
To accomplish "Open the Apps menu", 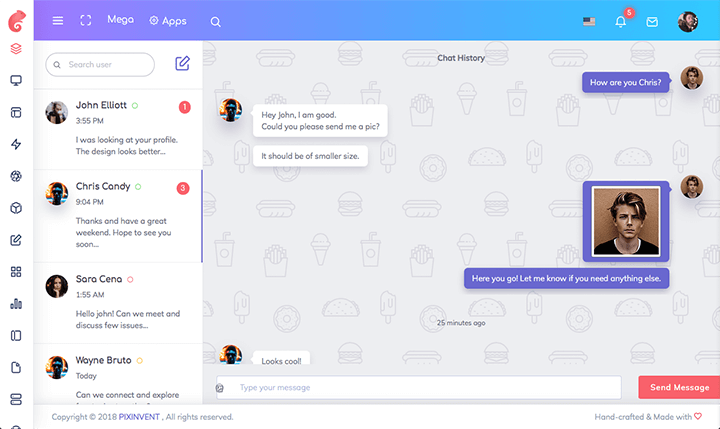I will pos(168,21).
